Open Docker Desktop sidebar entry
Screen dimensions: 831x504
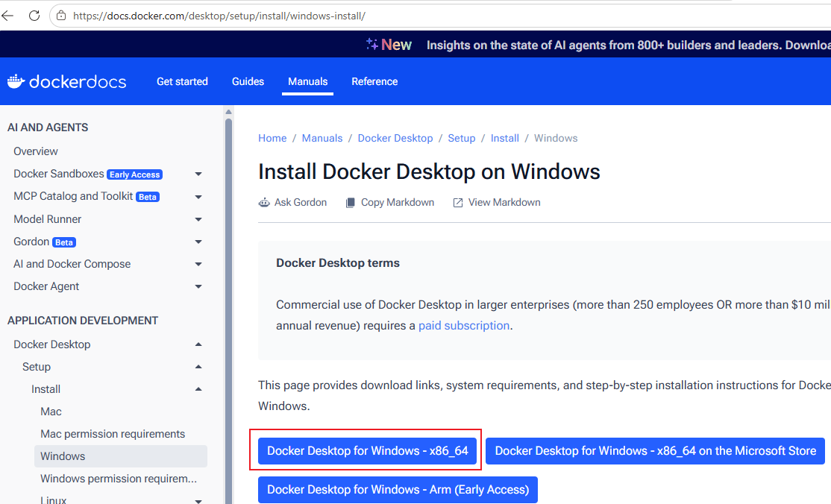click(52, 344)
